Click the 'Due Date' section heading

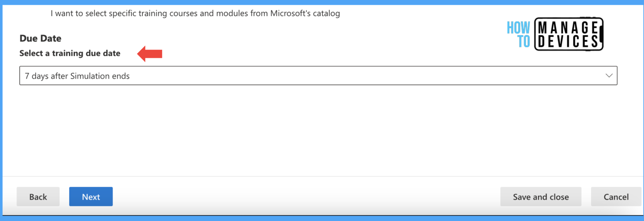41,38
